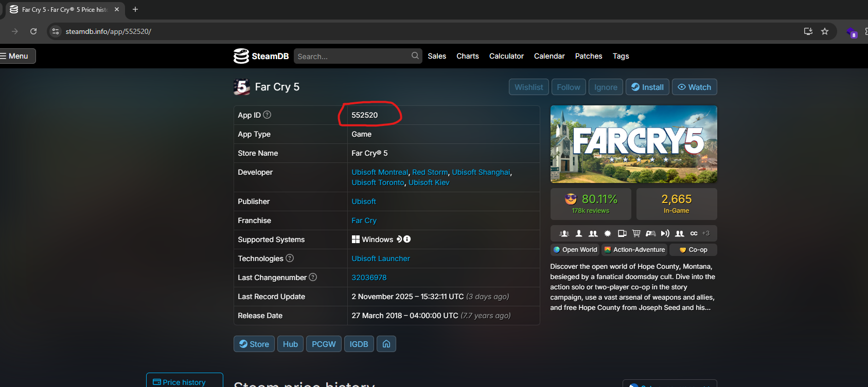The image size is (868, 387).
Task: Open Tags in the top navigation
Action: pos(621,56)
